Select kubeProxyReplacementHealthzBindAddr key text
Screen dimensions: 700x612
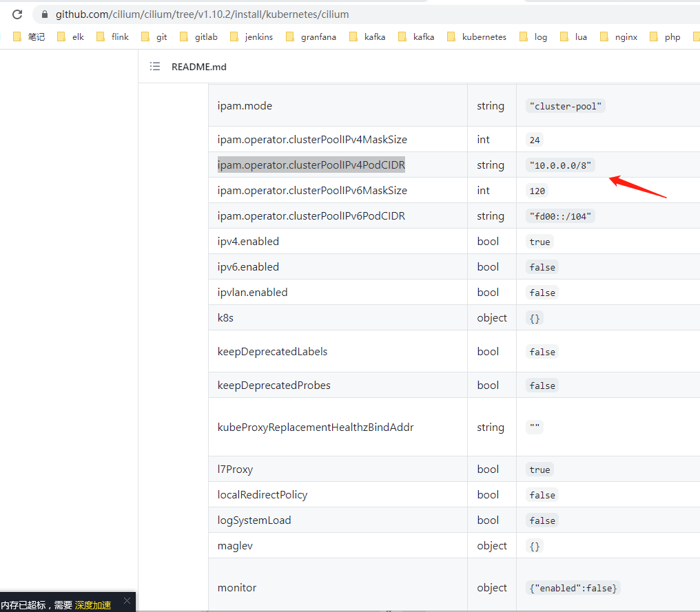pos(316,428)
